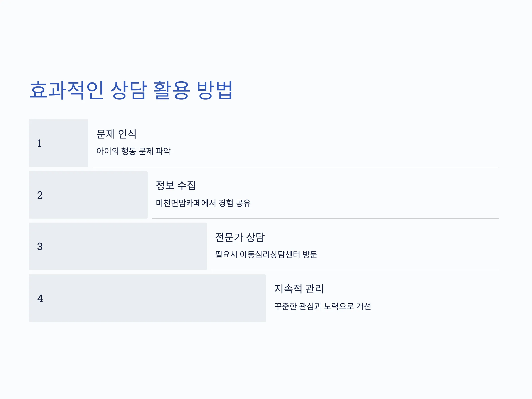Screen dimensions: 532x399
Task: Click the divider line under 문제 인식 section
Action: point(295,167)
